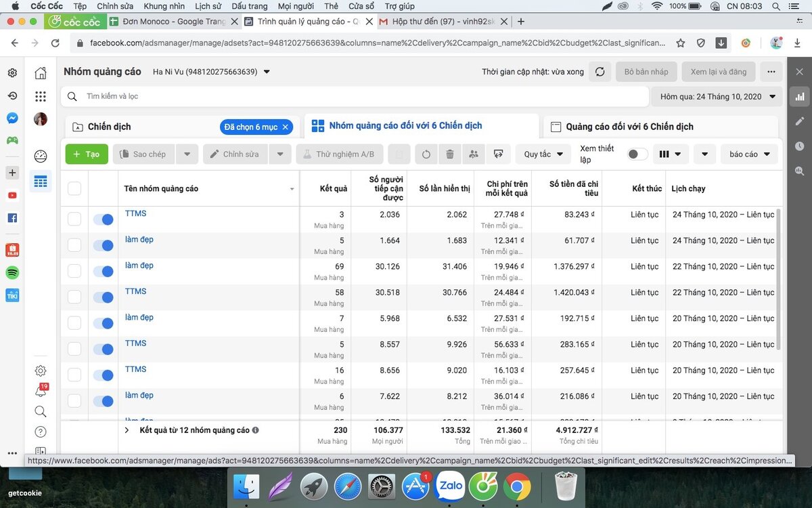
Task: Open the nine-dot all tools grid
Action: (x=41, y=96)
